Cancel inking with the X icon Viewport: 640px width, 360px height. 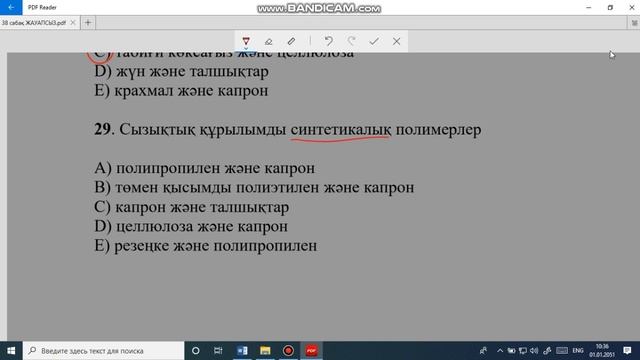396,41
